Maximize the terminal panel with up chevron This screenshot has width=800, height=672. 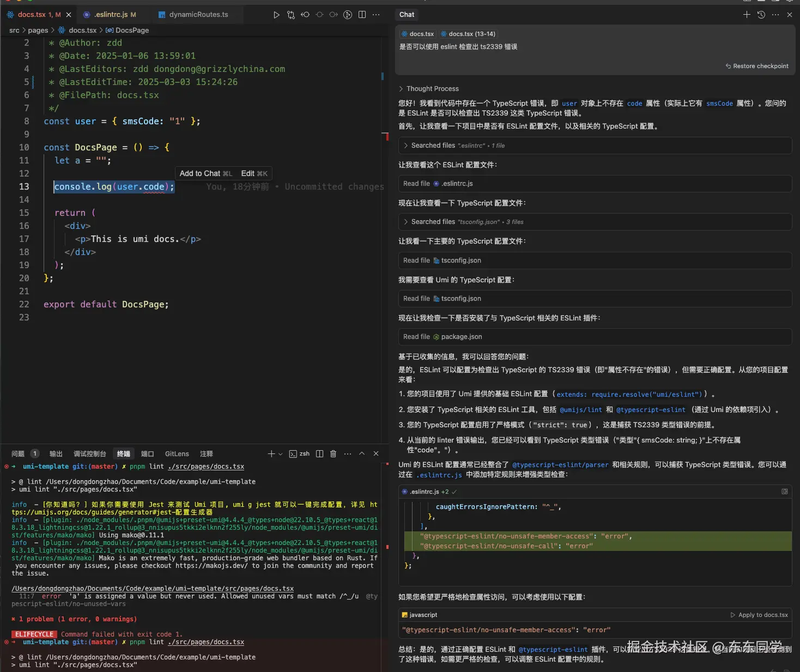[x=362, y=453]
